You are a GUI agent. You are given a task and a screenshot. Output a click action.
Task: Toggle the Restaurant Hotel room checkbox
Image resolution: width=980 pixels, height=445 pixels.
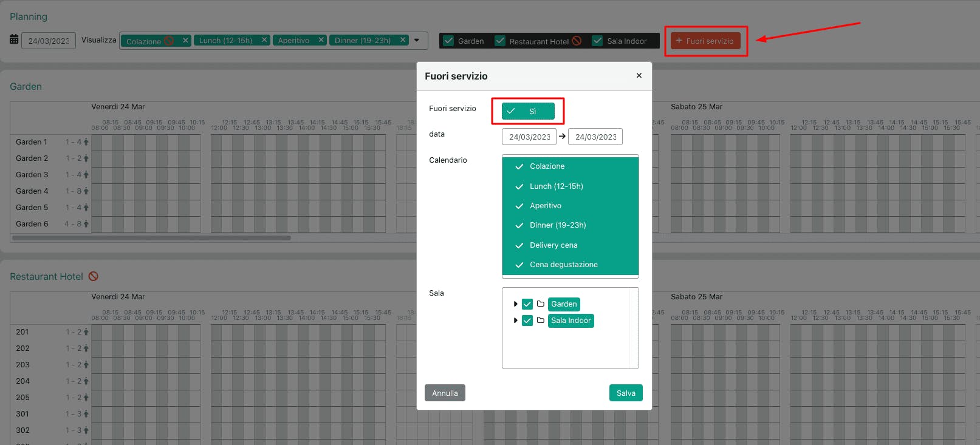tap(500, 41)
